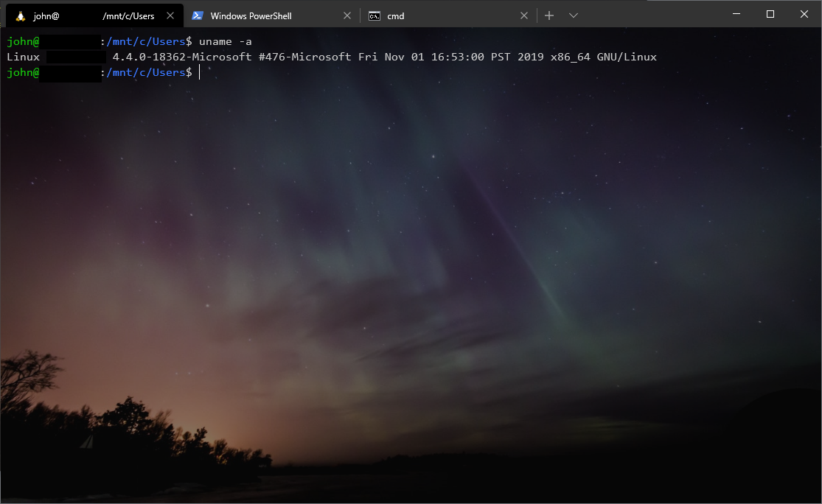Close the cmd tab
The width and height of the screenshot is (822, 504).
click(x=524, y=14)
